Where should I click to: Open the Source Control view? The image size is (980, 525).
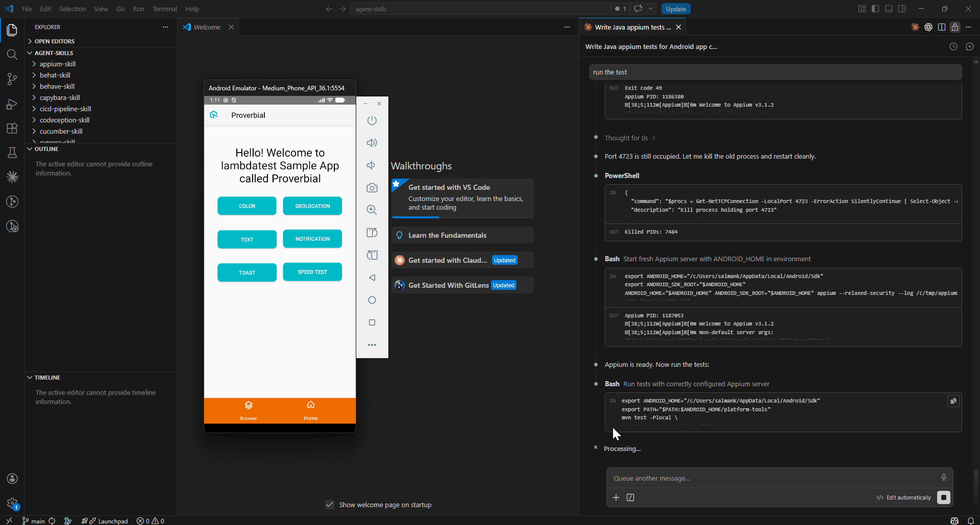pyautogui.click(x=12, y=79)
